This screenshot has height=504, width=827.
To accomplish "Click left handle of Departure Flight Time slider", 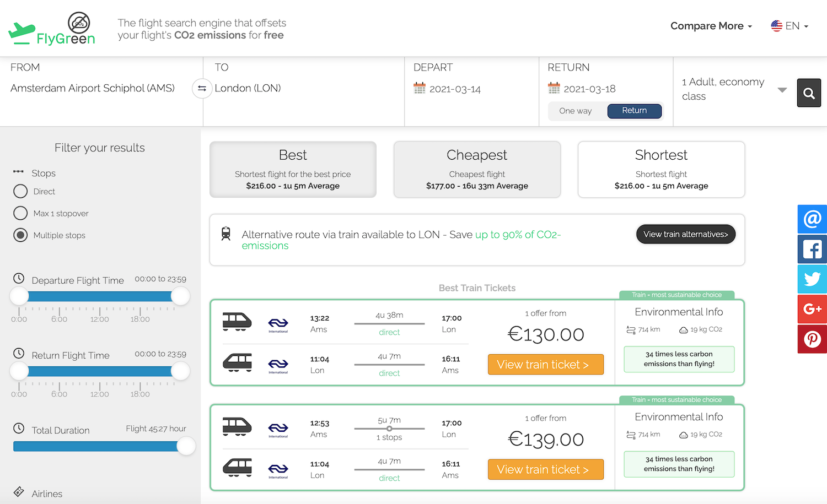I will pos(19,296).
